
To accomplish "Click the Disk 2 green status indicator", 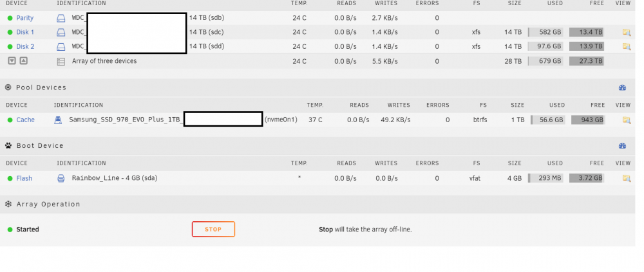I will click(10, 46).
